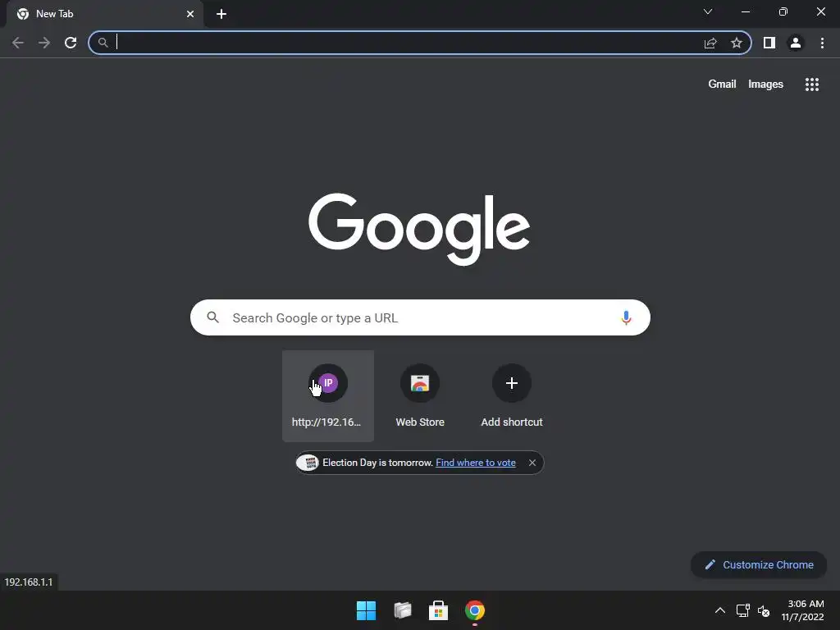
Task: Click Customize Chrome button
Action: click(759, 564)
